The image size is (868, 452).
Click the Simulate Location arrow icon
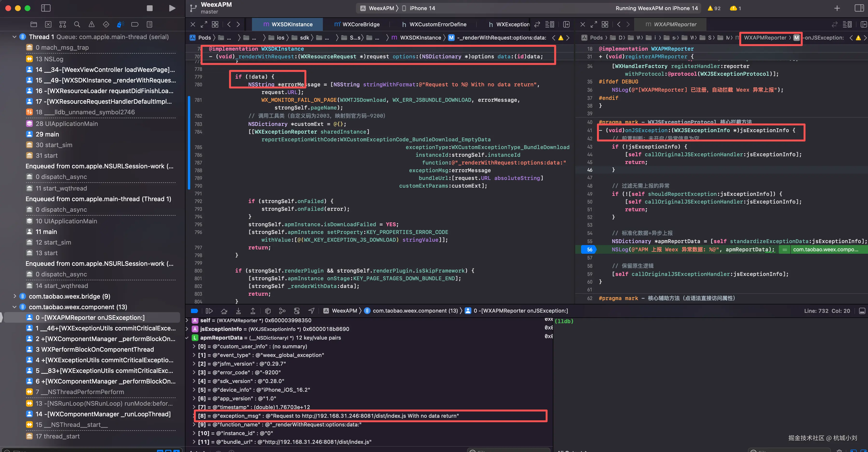coord(311,311)
